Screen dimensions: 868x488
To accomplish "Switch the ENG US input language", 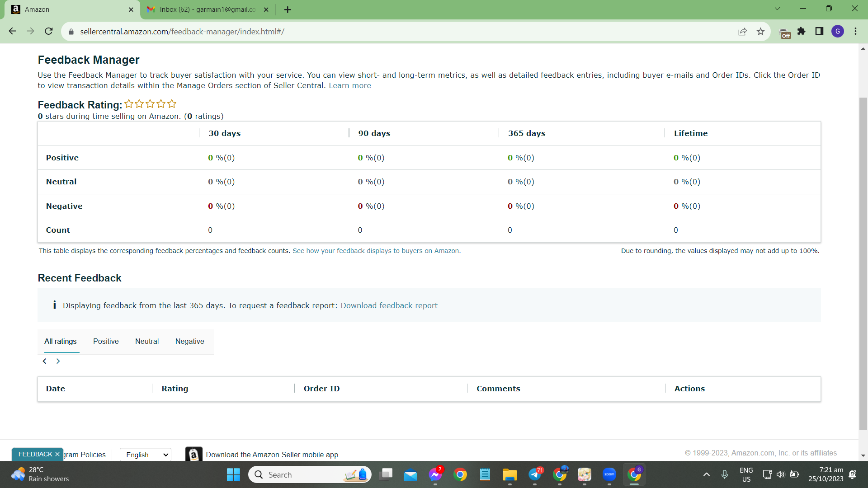I will (x=746, y=474).
